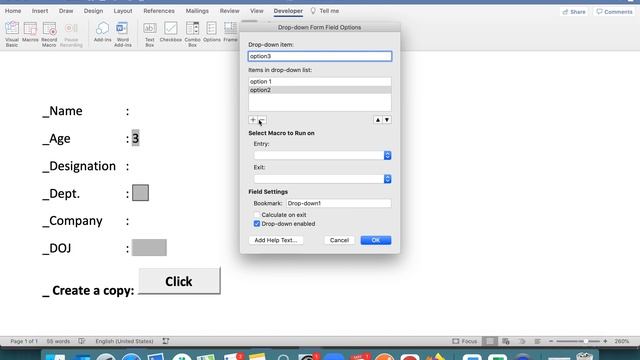Select the Developer tab

pos(288,11)
